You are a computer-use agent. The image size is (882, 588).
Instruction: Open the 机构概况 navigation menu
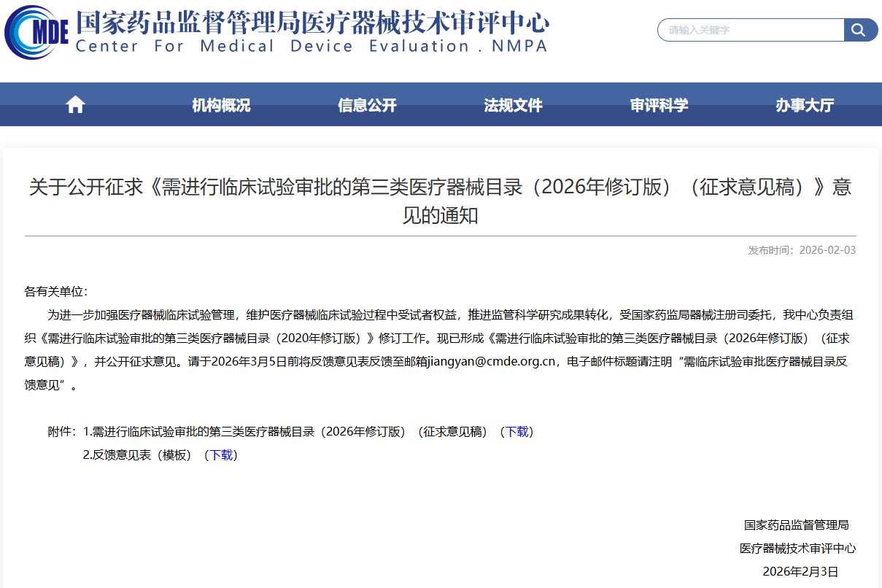pyautogui.click(x=221, y=105)
